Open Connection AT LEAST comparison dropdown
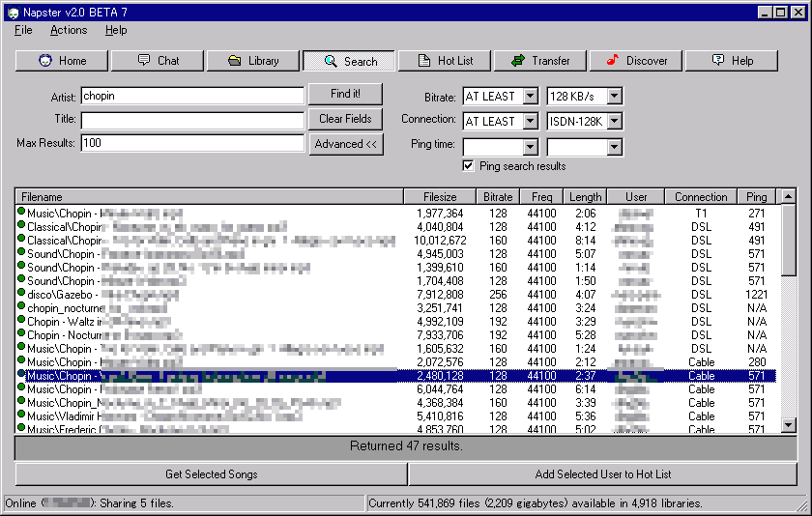 [x=531, y=121]
